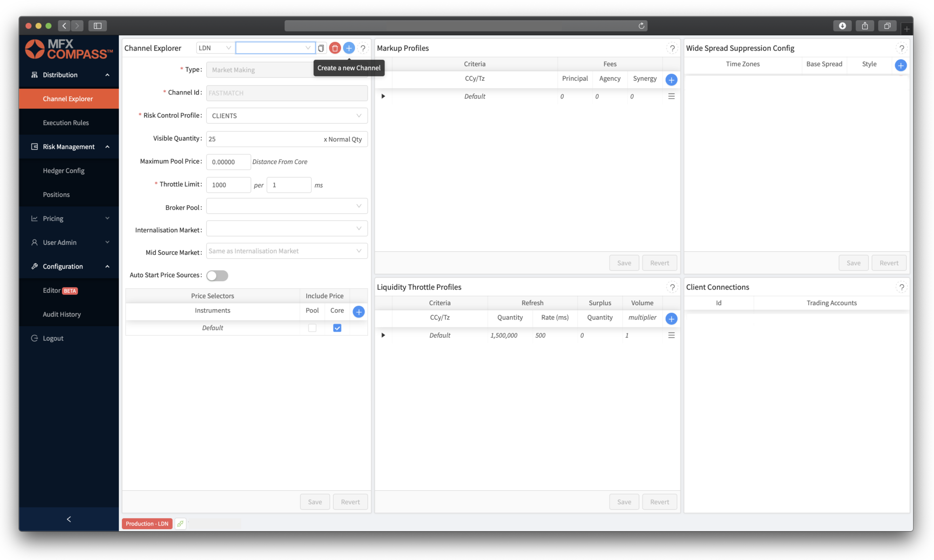Click the red delete channel icon
Image resolution: width=934 pixels, height=560 pixels.
tap(335, 48)
